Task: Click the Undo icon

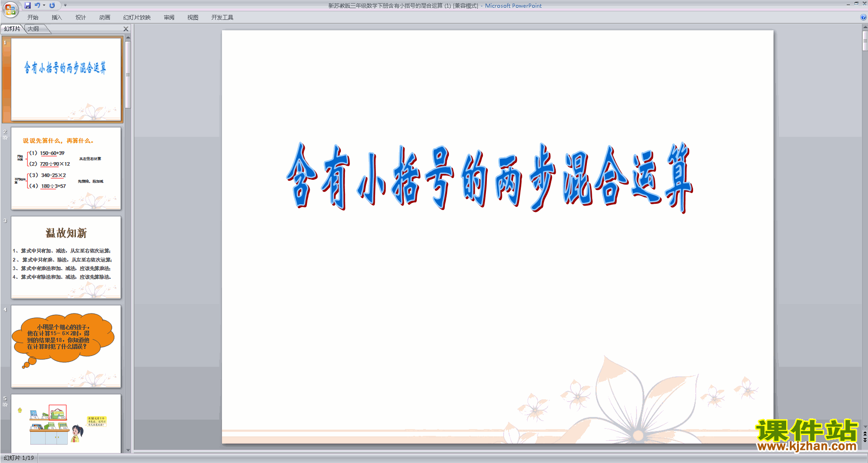Action: pos(38,5)
